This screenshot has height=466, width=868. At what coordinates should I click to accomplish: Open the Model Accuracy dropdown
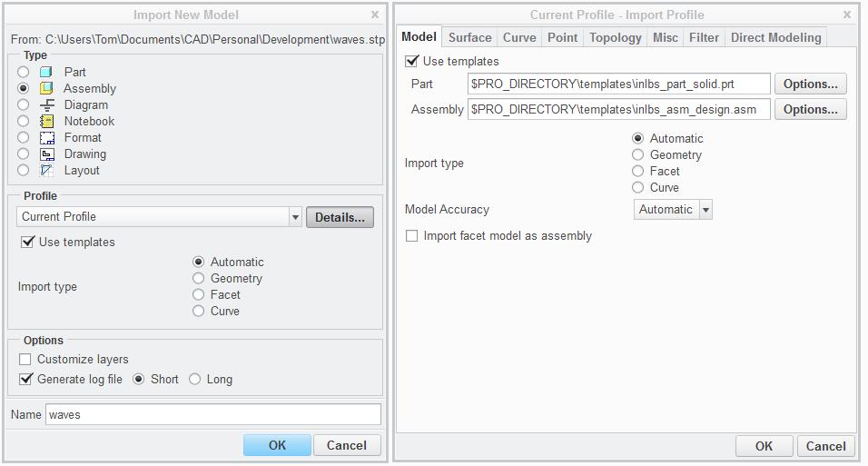point(673,210)
